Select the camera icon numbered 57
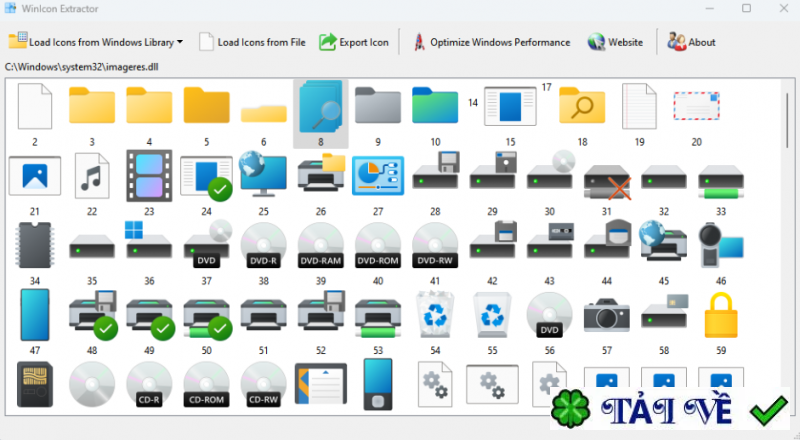800x440 pixels. click(x=607, y=315)
